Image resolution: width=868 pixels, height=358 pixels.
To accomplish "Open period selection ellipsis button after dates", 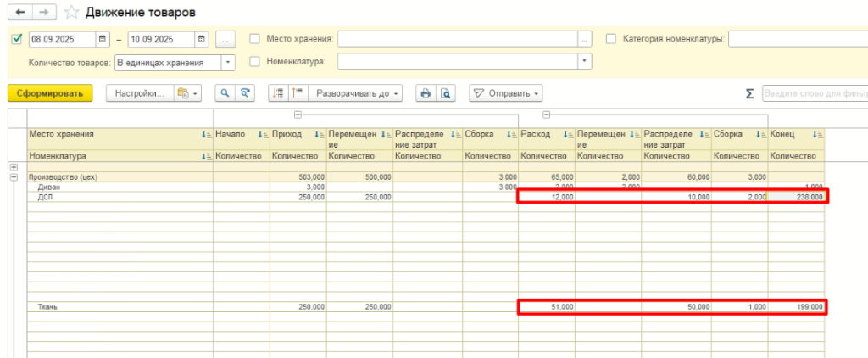I will pos(225,39).
